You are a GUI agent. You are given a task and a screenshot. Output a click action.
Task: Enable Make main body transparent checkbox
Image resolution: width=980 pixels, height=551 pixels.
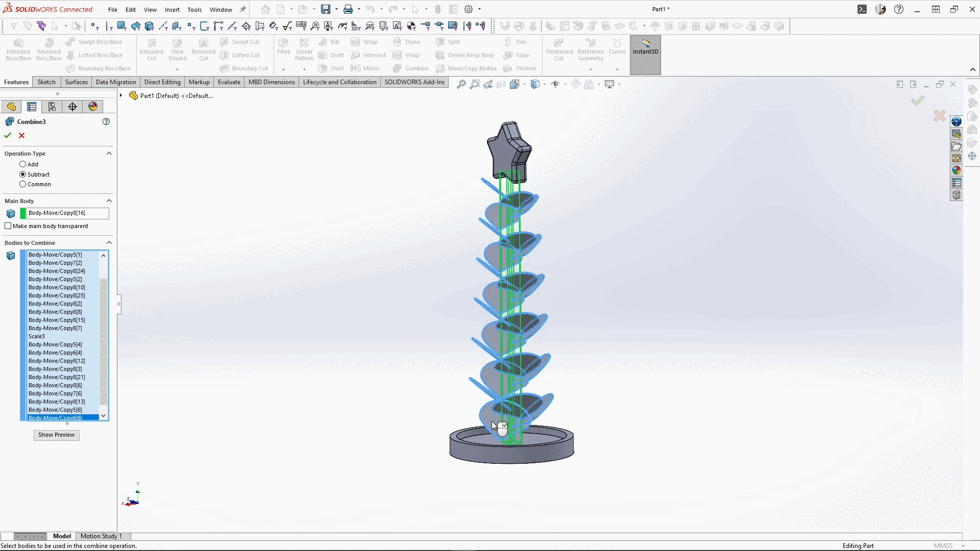coord(8,226)
